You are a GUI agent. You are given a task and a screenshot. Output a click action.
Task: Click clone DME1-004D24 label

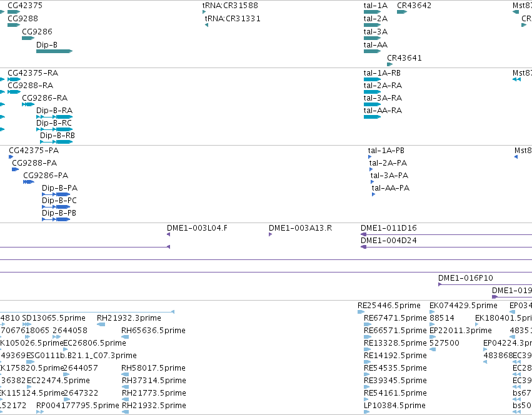[x=388, y=241]
